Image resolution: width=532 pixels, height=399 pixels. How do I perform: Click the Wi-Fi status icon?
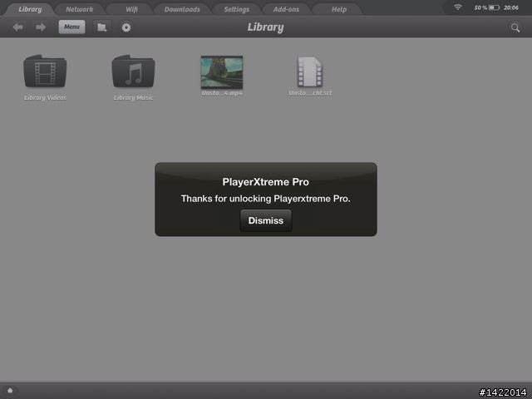[x=458, y=7]
